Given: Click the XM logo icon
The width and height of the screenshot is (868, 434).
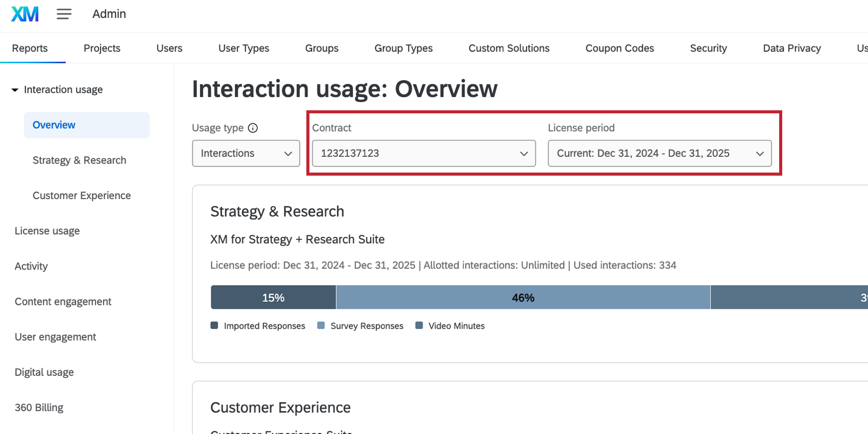Looking at the screenshot, I should click(x=25, y=14).
